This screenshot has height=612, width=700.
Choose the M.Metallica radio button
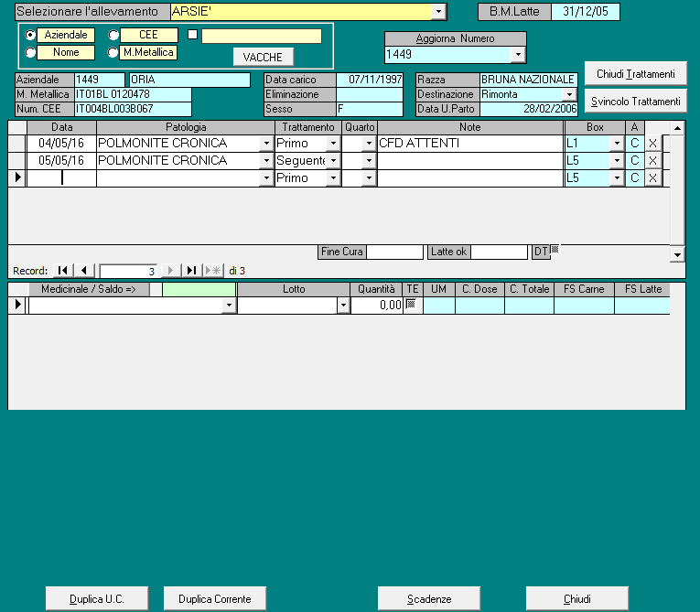[x=113, y=53]
